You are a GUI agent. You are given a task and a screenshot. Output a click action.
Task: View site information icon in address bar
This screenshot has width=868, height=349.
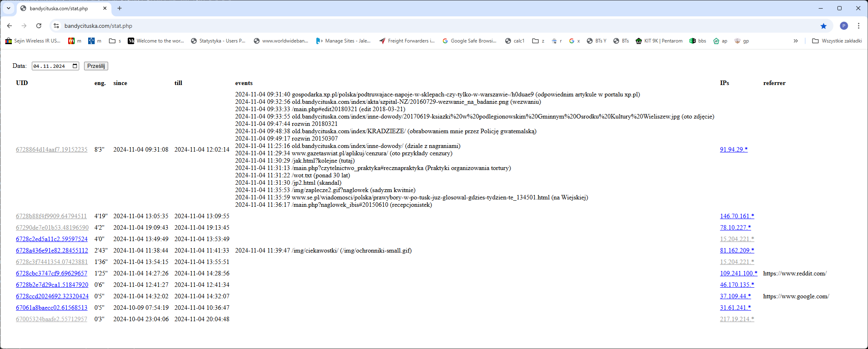[x=55, y=26]
